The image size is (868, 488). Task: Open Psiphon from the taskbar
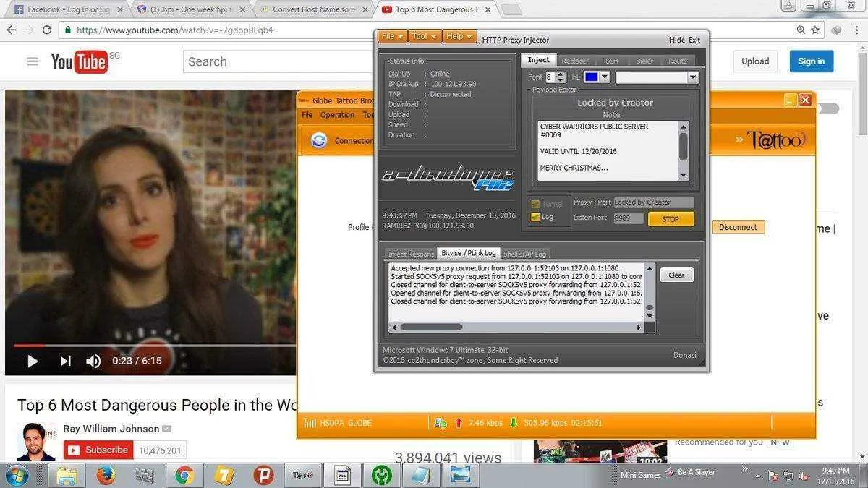(263, 475)
